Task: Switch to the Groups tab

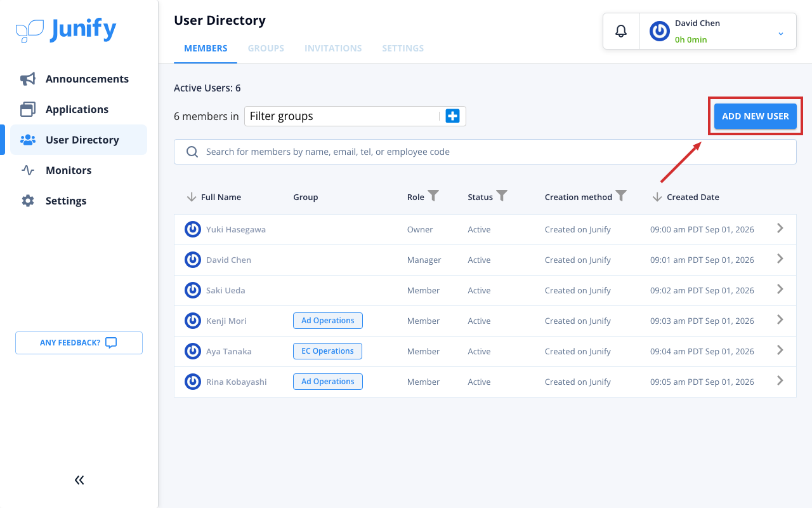Action: [x=266, y=48]
